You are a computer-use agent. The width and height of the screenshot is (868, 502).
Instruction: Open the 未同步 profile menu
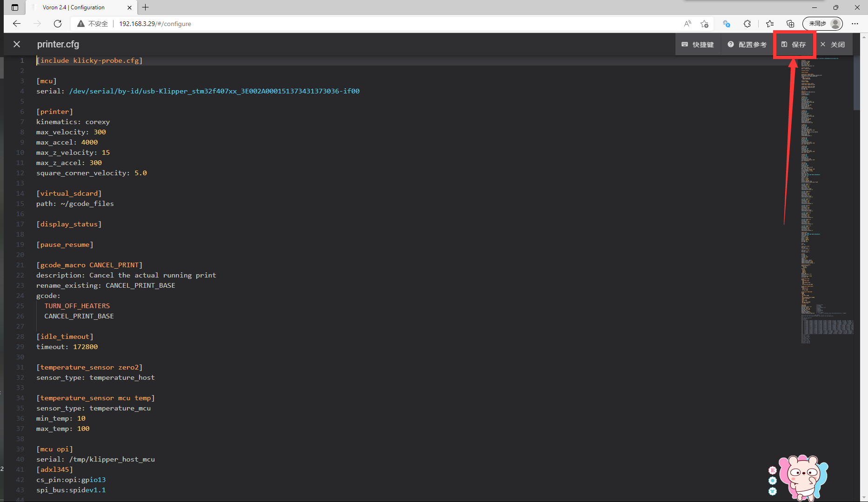pos(822,24)
